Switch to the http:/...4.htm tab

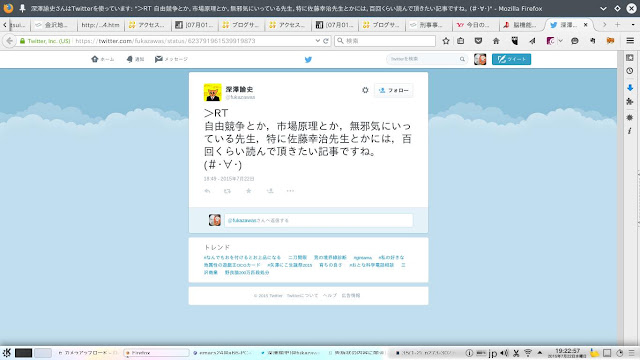(x=100, y=25)
